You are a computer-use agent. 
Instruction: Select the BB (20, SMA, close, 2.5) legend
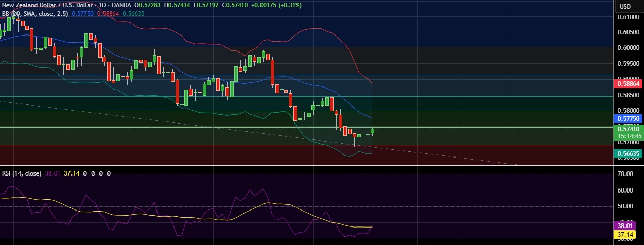36,13
